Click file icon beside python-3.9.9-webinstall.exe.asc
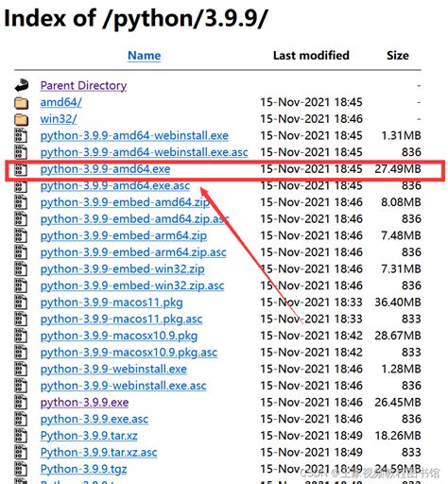The width and height of the screenshot is (448, 484). [21, 386]
